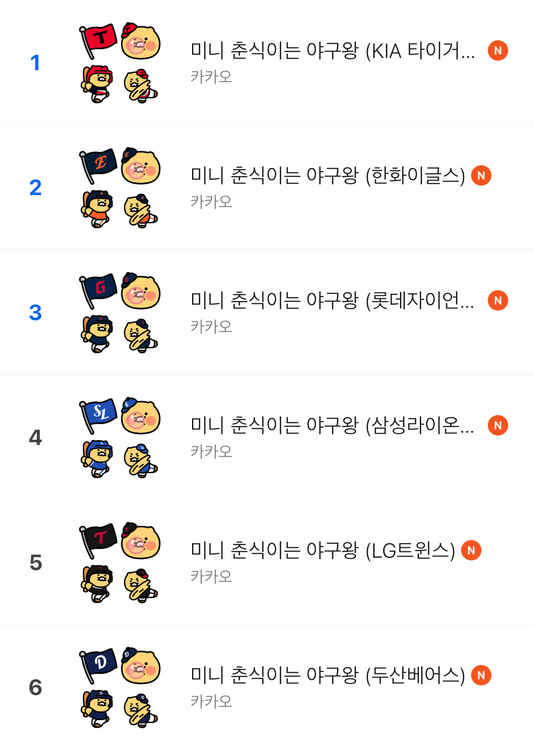Open the Lotte Giants emoticon thumbnail
This screenshot has width=534, height=756.
tap(120, 313)
